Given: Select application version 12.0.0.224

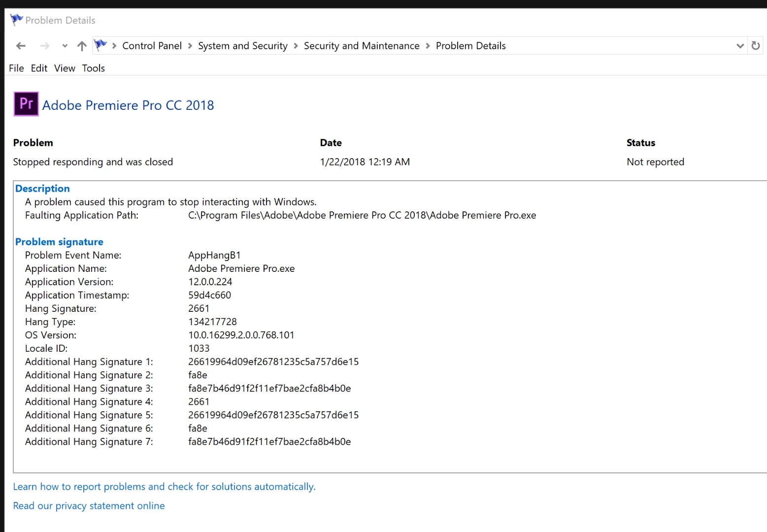Looking at the screenshot, I should [x=210, y=282].
